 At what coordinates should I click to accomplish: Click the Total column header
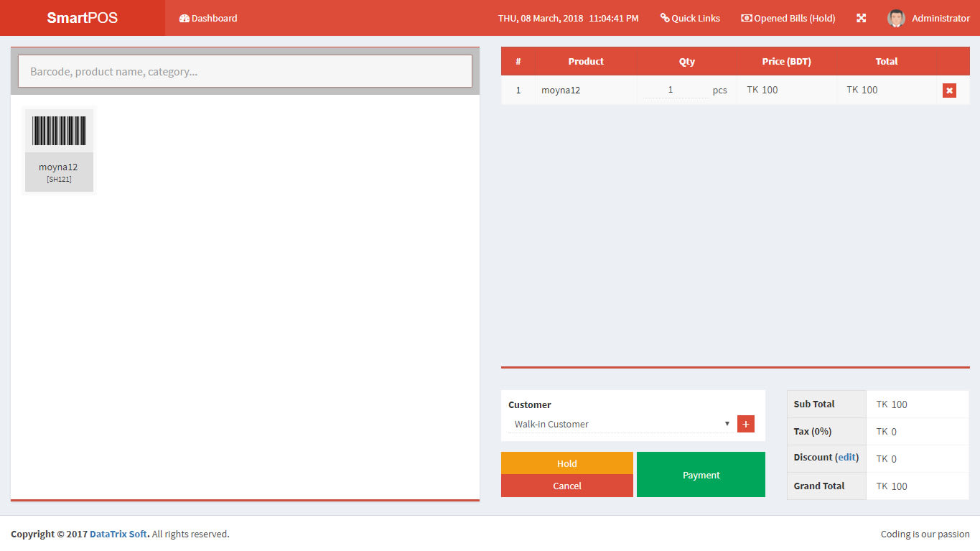click(887, 61)
